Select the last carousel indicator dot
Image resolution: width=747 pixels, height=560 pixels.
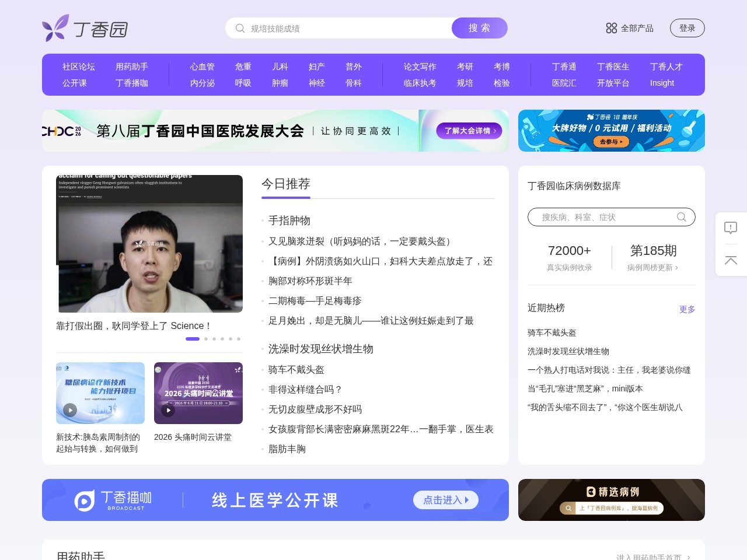[239, 339]
